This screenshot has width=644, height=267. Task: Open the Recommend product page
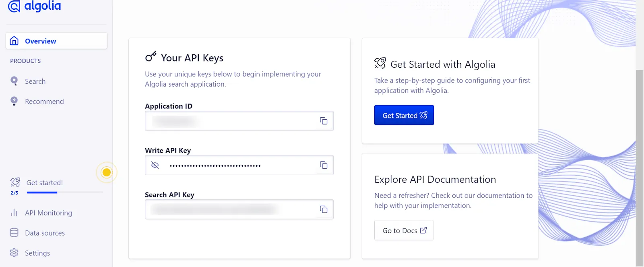click(x=44, y=101)
